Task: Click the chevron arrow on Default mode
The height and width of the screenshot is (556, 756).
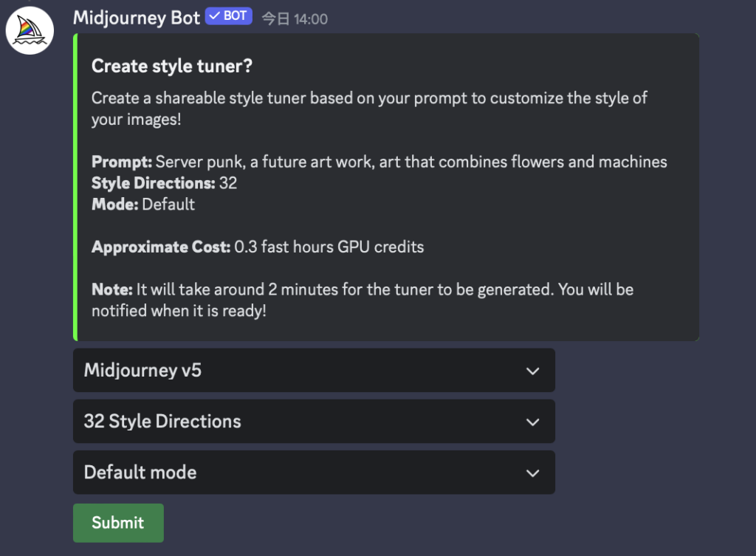Action: (x=532, y=473)
